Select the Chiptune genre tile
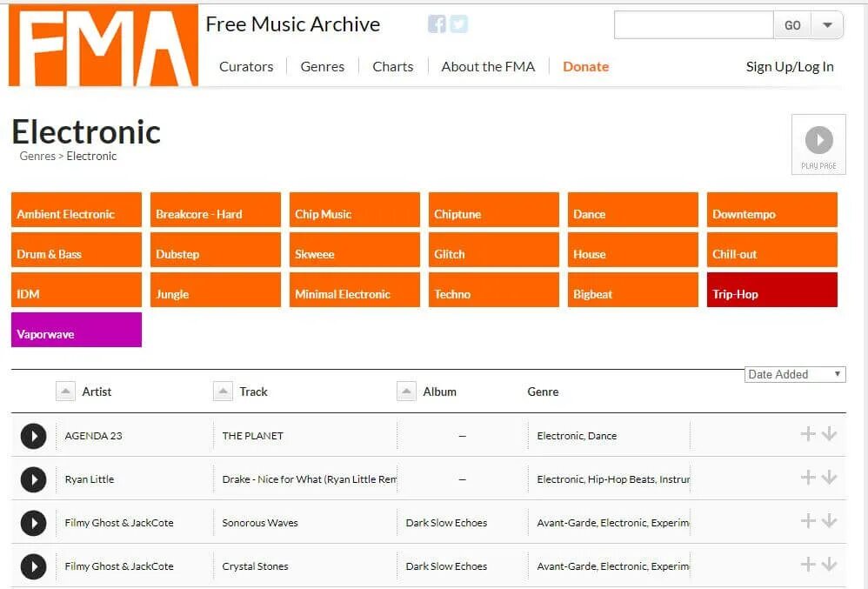The image size is (868, 589). coord(494,210)
